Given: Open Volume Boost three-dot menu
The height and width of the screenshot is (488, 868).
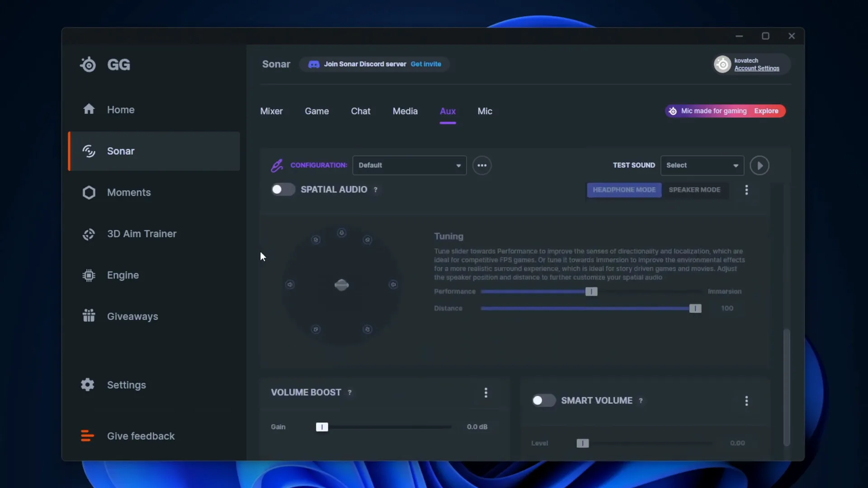Looking at the screenshot, I should (x=486, y=393).
